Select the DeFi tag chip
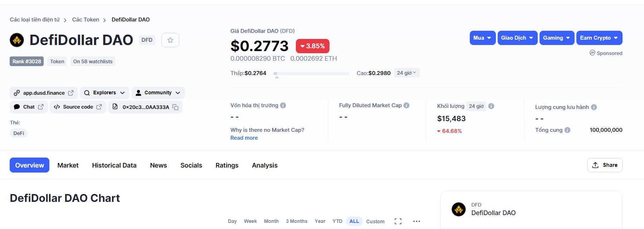The image size is (644, 229). 19,133
